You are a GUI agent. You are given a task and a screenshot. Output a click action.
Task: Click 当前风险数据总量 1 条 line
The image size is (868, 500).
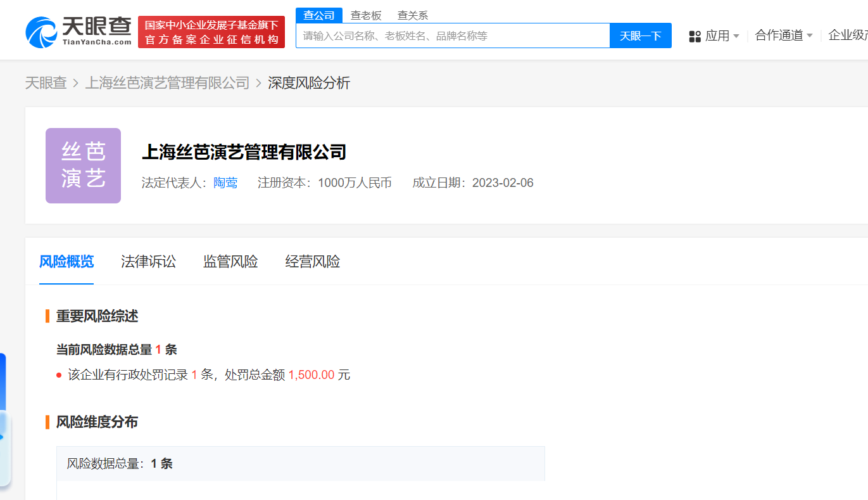(116, 349)
